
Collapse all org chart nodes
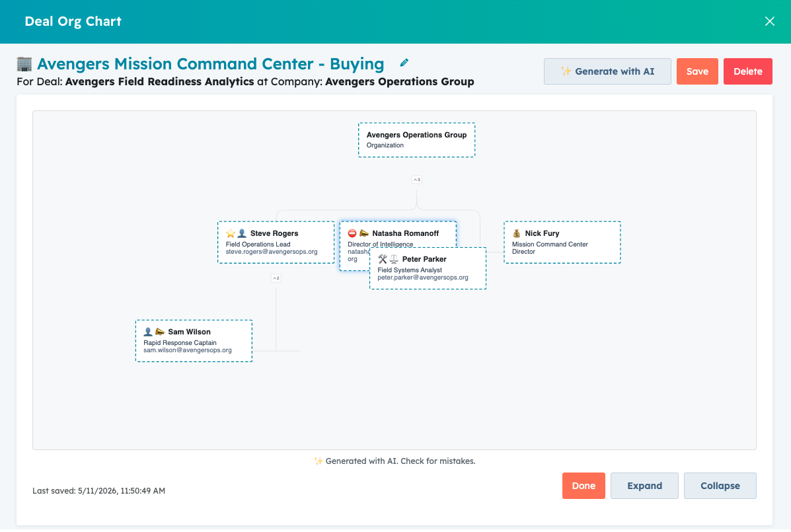coord(720,486)
